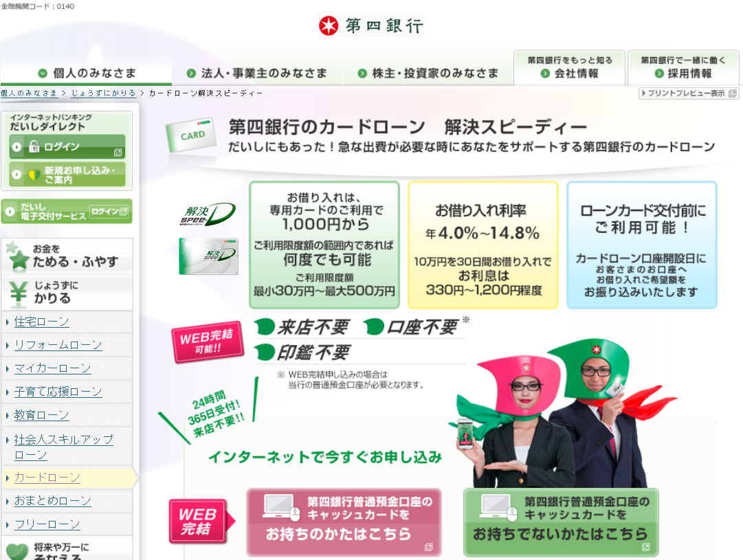
Task: Open お金をためる・ふやす menu section
Action: (x=67, y=256)
